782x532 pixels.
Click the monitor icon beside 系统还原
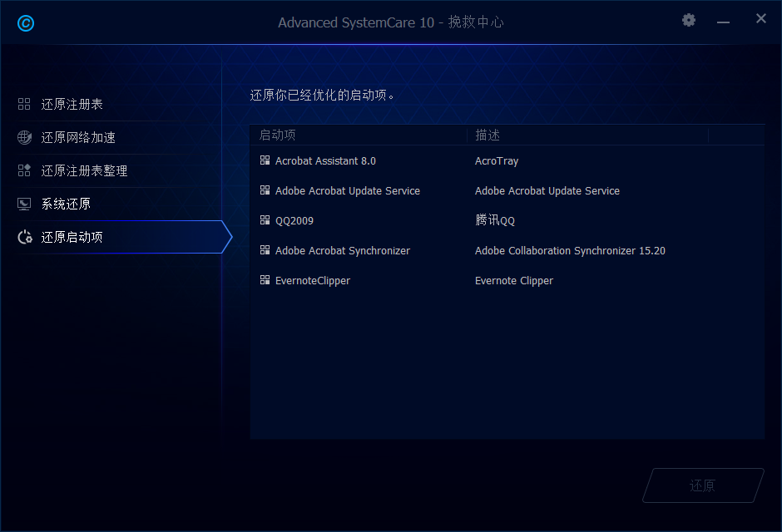click(24, 204)
